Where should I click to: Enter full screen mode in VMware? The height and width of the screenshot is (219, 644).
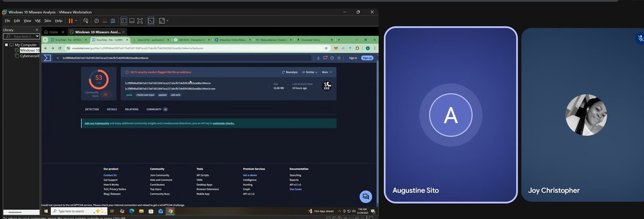coord(140,20)
